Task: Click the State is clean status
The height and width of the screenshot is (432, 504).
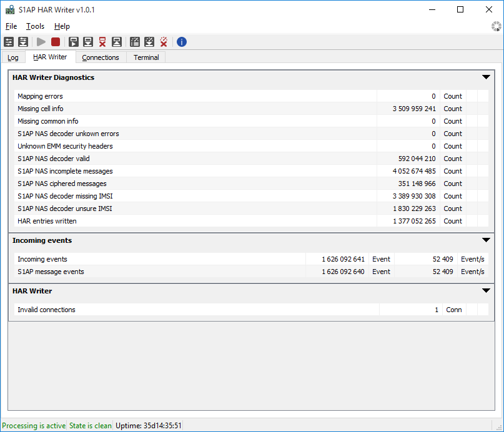Action: pyautogui.click(x=91, y=426)
